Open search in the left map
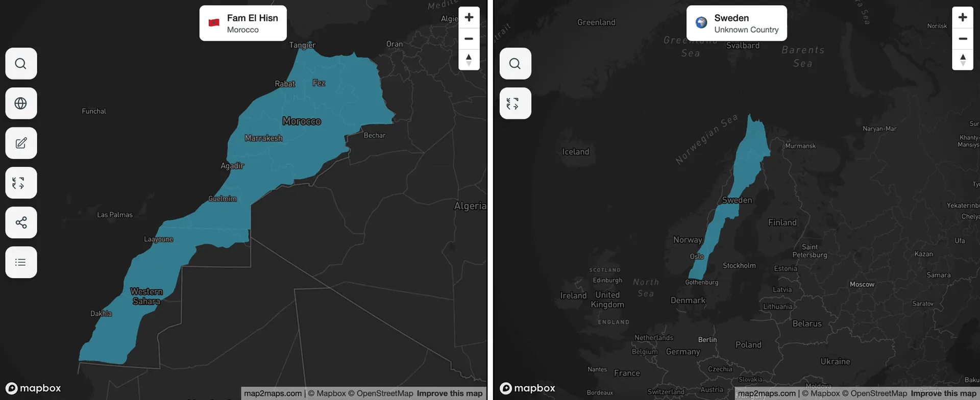 [21, 64]
